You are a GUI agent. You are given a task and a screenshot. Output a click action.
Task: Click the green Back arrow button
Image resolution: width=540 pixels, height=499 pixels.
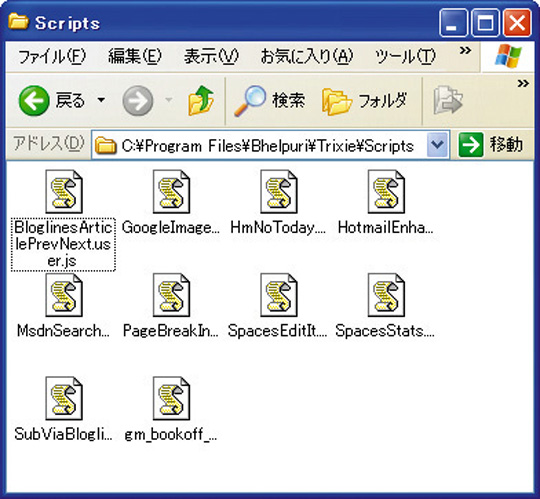pos(34,100)
